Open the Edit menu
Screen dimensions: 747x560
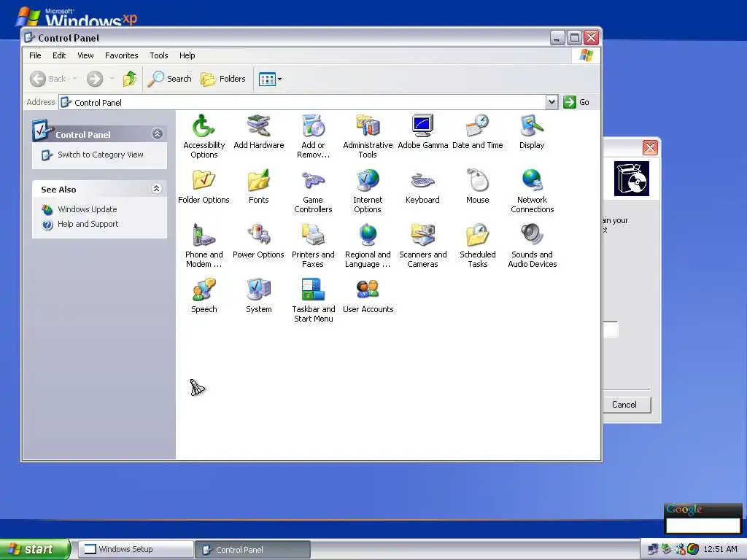pos(59,55)
